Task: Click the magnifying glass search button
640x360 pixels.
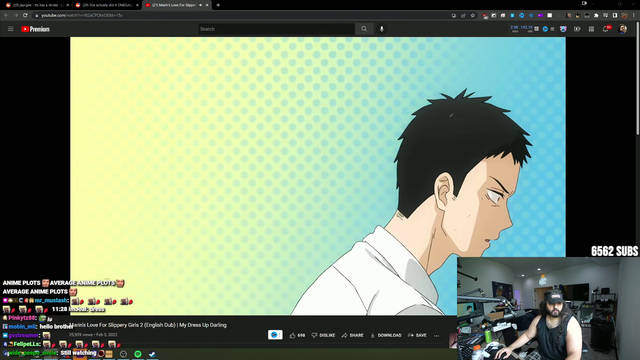Action: (364, 29)
